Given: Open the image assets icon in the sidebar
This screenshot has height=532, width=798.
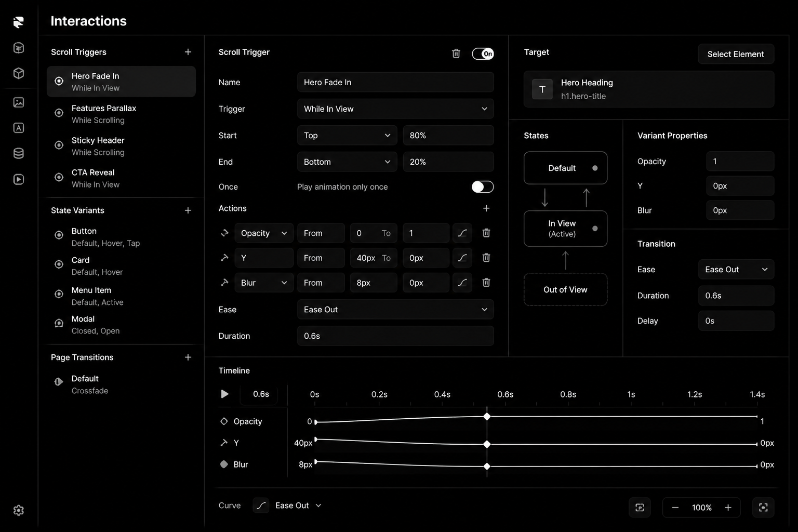Looking at the screenshot, I should 19,102.
